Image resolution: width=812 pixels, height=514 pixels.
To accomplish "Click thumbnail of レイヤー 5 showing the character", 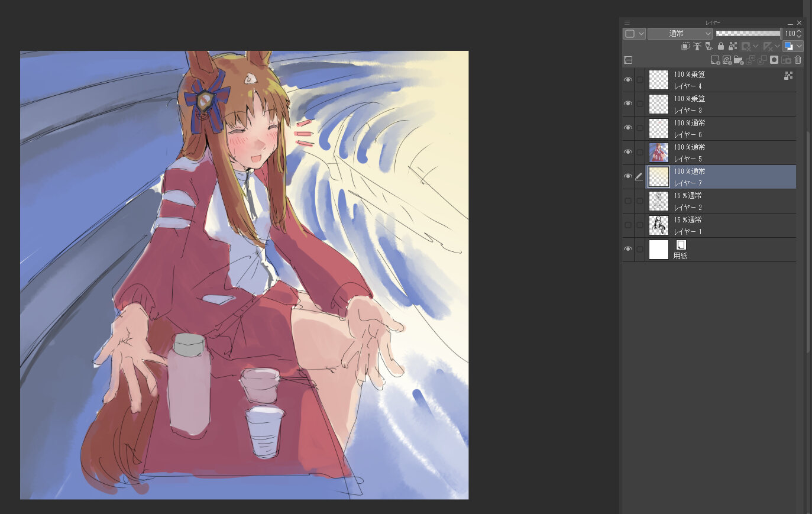I will (x=659, y=153).
